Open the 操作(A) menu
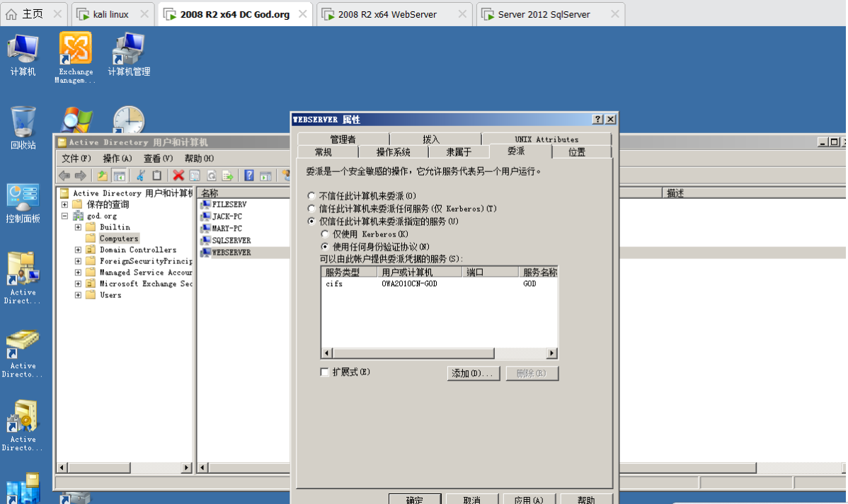This screenshot has height=504, width=848. point(118,159)
